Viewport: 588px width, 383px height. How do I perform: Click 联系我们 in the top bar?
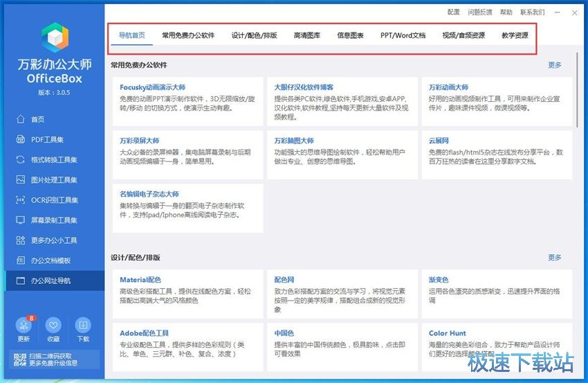click(533, 12)
